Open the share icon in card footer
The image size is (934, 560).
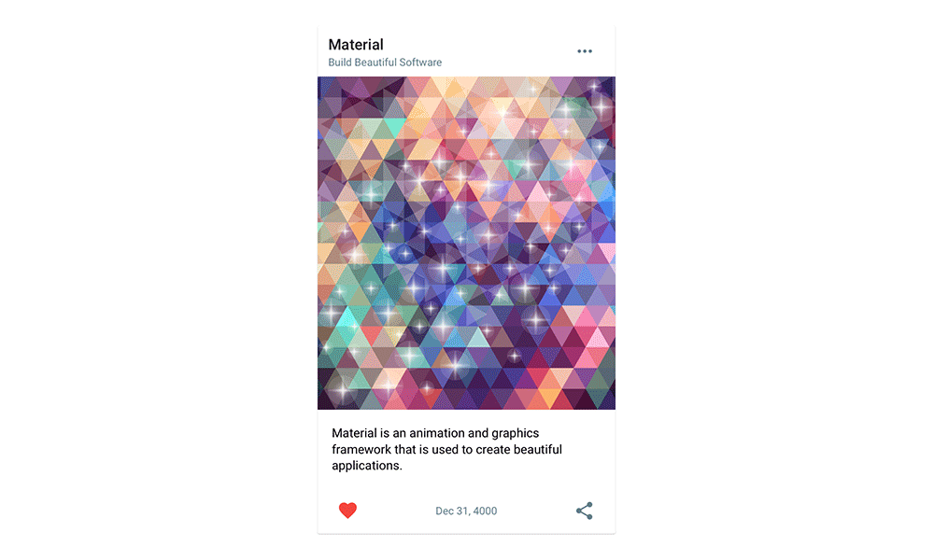[x=585, y=511]
